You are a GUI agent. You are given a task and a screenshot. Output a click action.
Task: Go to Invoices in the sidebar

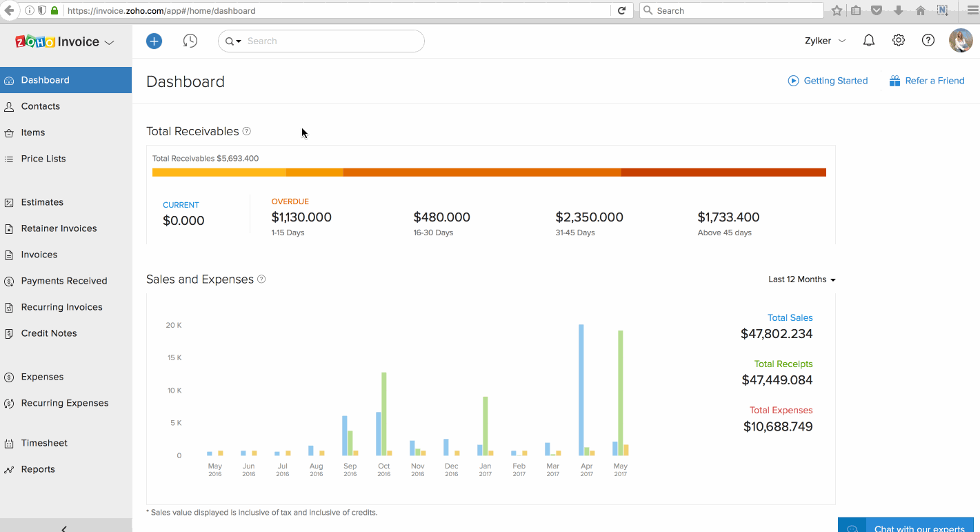(39, 255)
